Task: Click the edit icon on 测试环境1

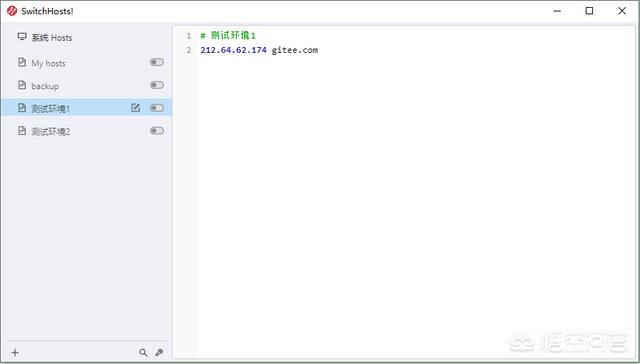Action: [136, 108]
